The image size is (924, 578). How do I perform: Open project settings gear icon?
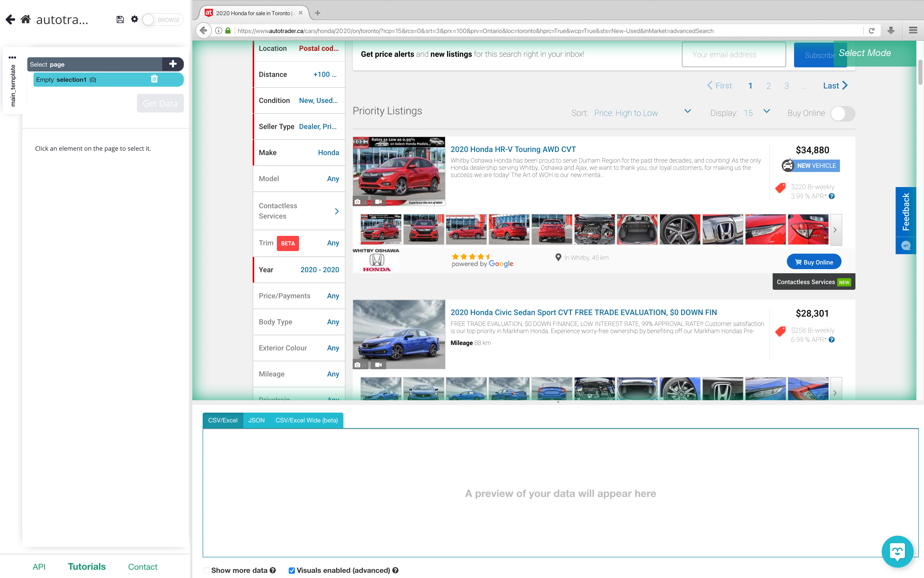tap(134, 19)
